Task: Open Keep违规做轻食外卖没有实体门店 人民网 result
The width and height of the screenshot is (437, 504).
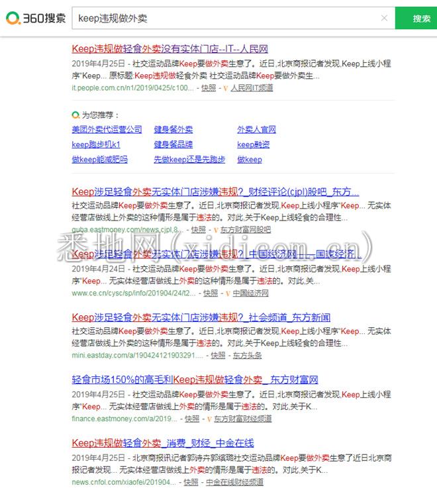Action: pyautogui.click(x=170, y=49)
